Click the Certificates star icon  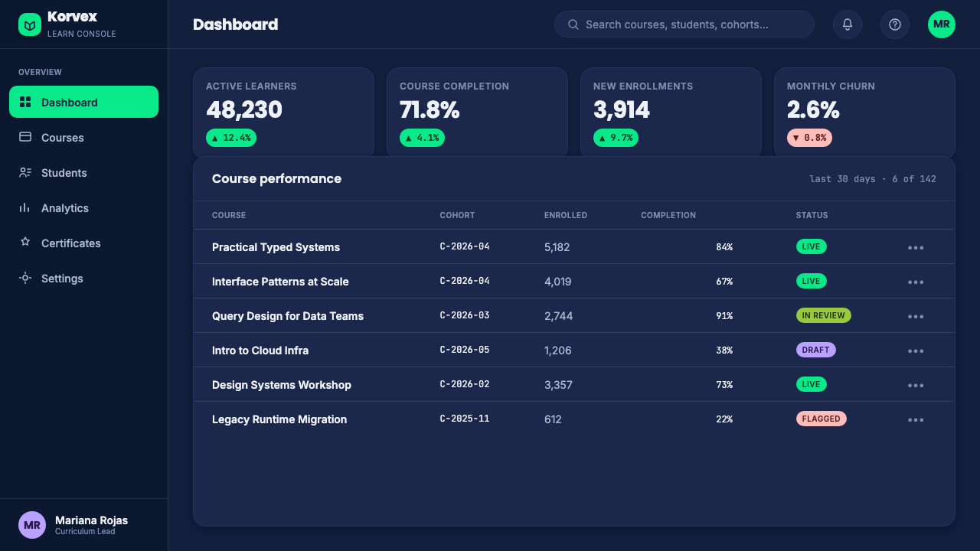pyautogui.click(x=25, y=243)
